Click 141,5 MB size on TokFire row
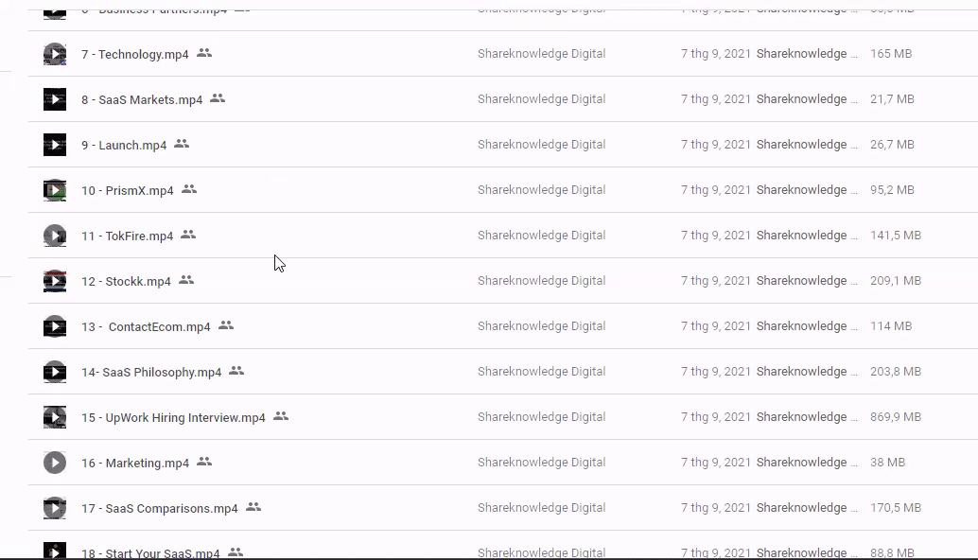Image resolution: width=978 pixels, height=560 pixels. click(x=895, y=236)
